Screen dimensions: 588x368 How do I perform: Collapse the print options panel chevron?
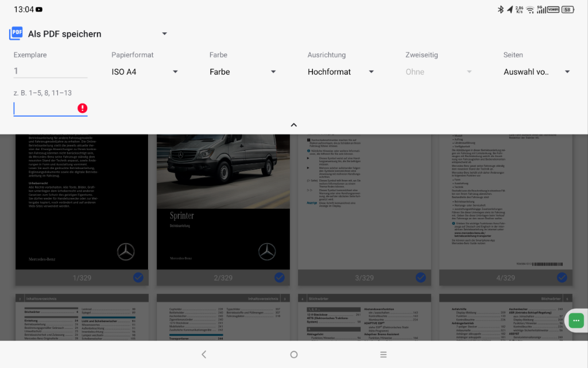pos(293,125)
